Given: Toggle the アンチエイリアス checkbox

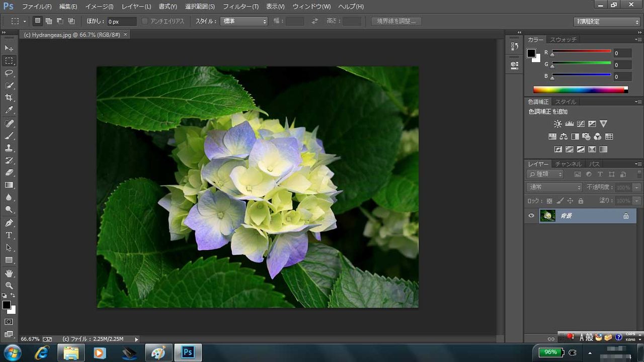Looking at the screenshot, I should [x=145, y=21].
